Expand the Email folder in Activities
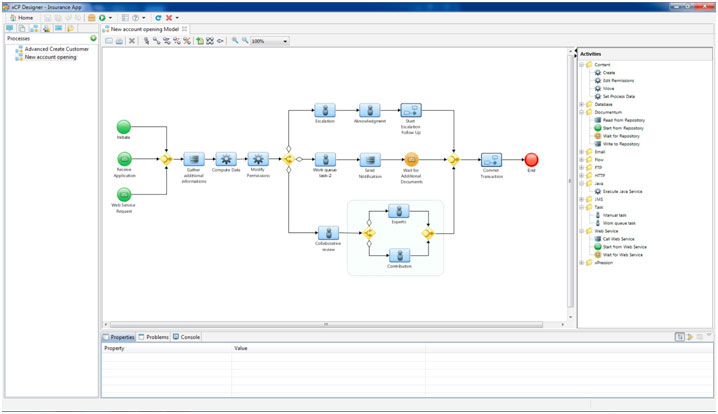 pos(582,152)
